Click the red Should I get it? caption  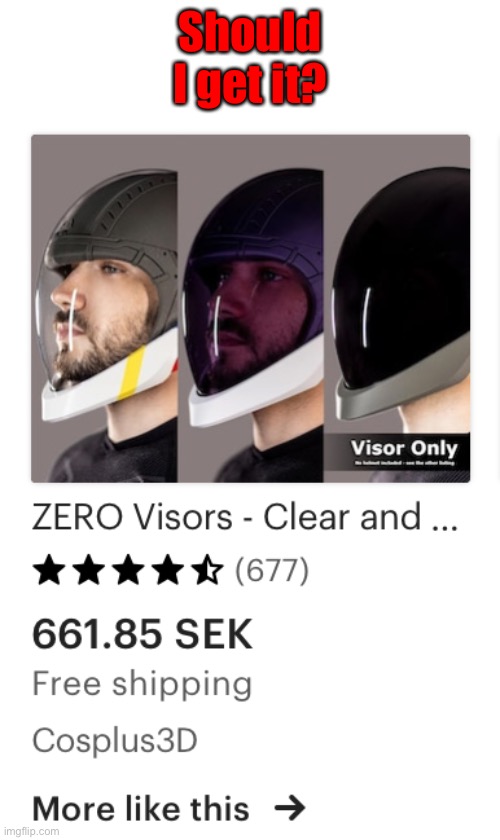[x=250, y=58]
